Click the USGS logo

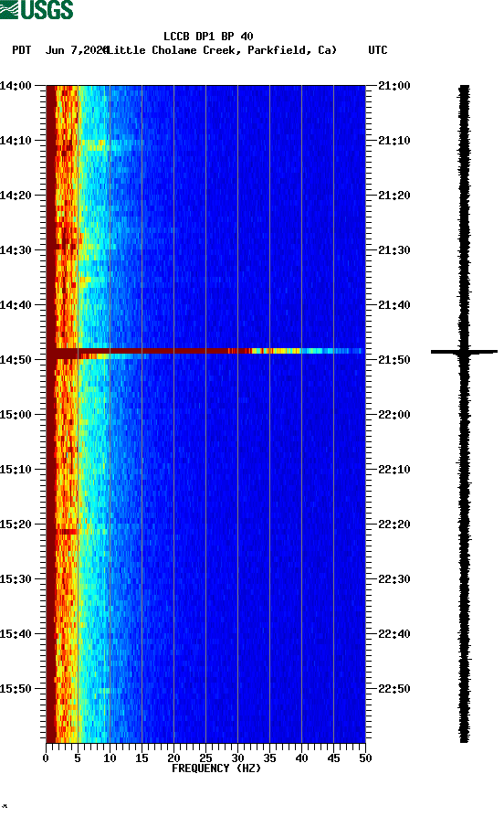coord(37,9)
